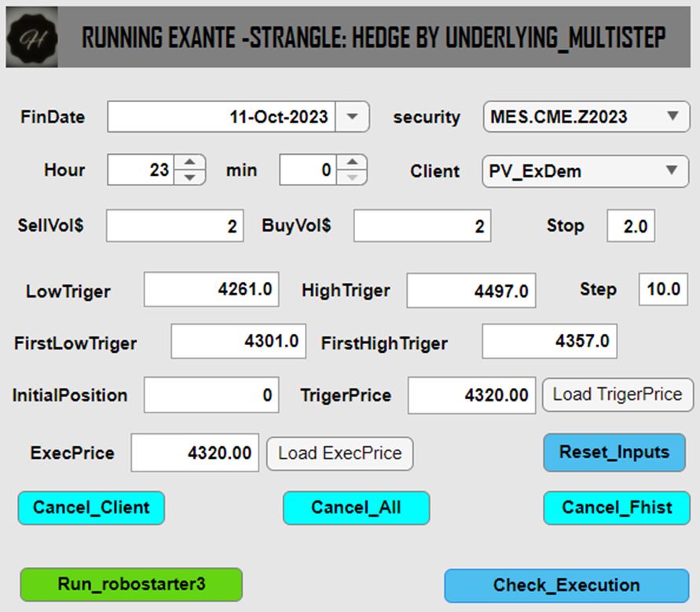Expand the security dropdown MES.CME.Z2023
The height and width of the screenshot is (612, 700).
(x=672, y=117)
